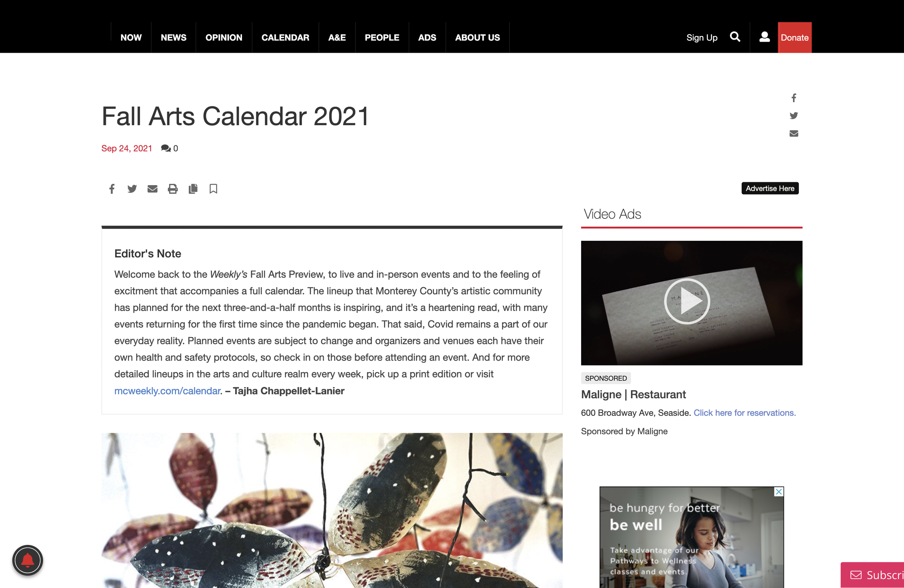Click the user account icon
904x588 pixels.
[x=763, y=37]
